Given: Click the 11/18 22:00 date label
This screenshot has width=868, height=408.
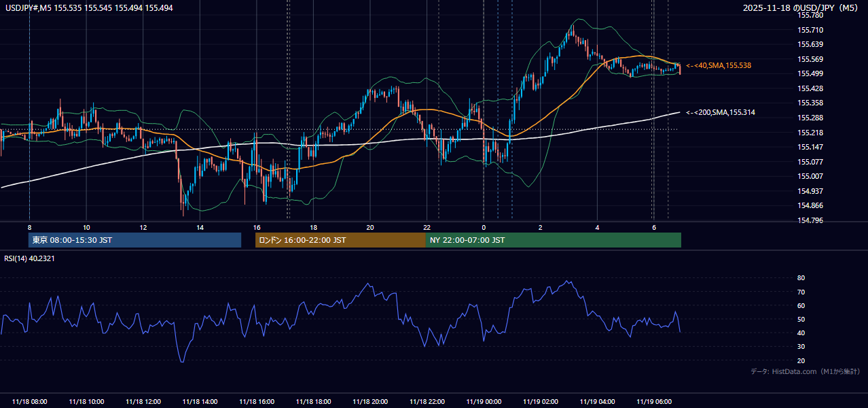Looking at the screenshot, I should coord(427,402).
